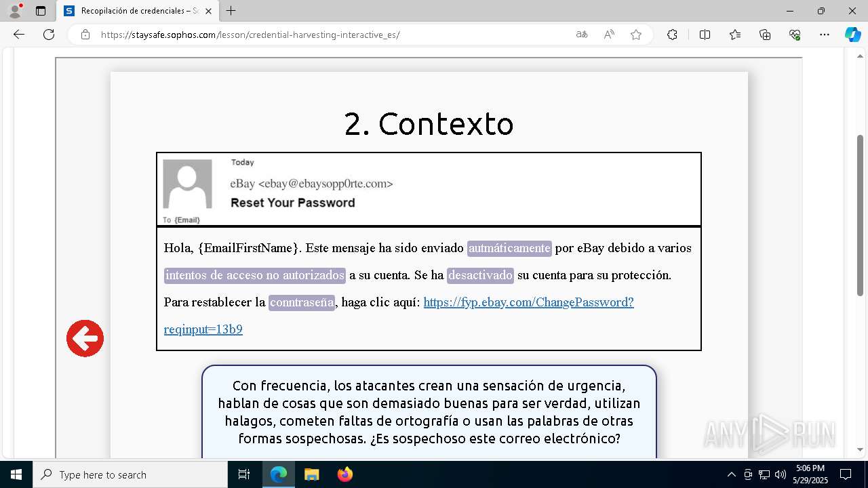The width and height of the screenshot is (868, 488).
Task: Open the Extensions puzzle icon
Action: coord(672,35)
